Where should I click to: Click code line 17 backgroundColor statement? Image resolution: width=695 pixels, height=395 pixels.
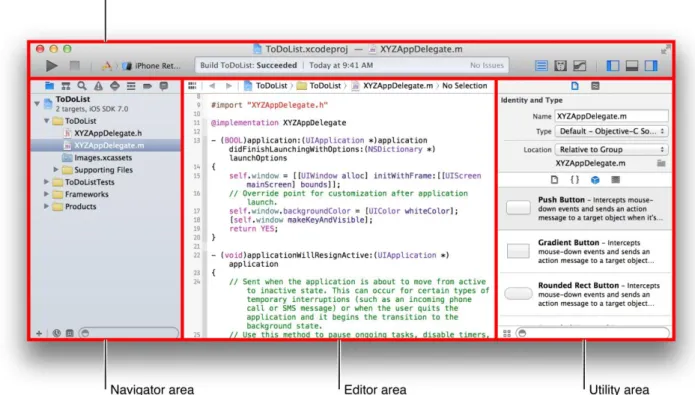pyautogui.click(x=344, y=211)
